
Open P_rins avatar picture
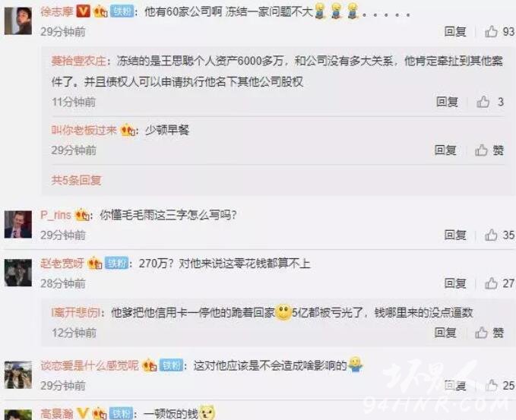click(18, 224)
